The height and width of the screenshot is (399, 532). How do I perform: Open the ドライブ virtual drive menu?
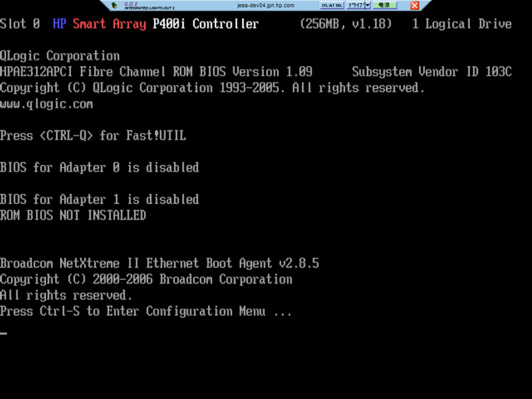[356, 5]
